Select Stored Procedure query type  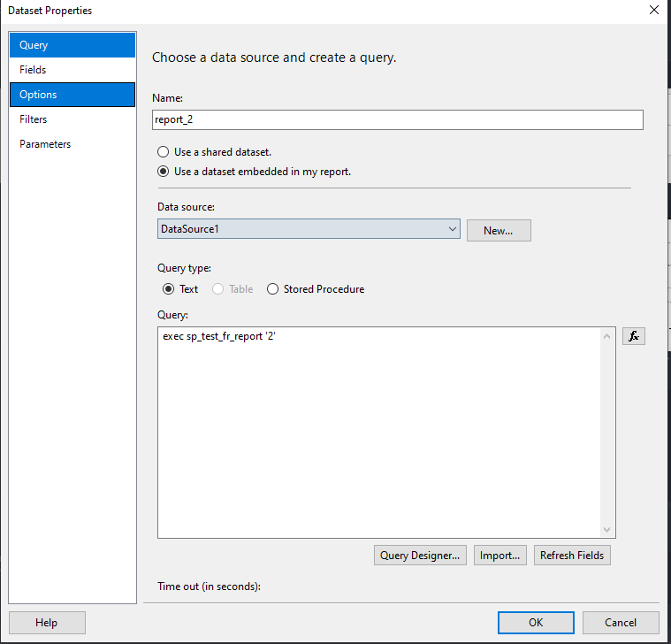coord(272,289)
